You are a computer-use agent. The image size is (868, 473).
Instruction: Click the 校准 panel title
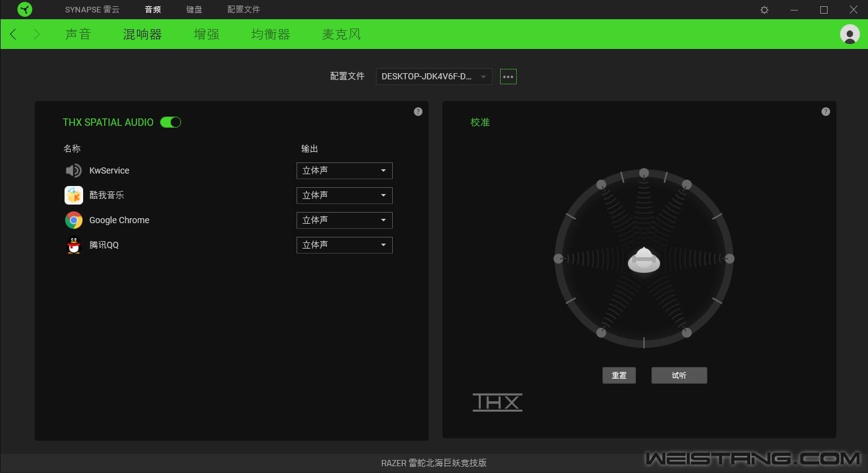point(480,122)
